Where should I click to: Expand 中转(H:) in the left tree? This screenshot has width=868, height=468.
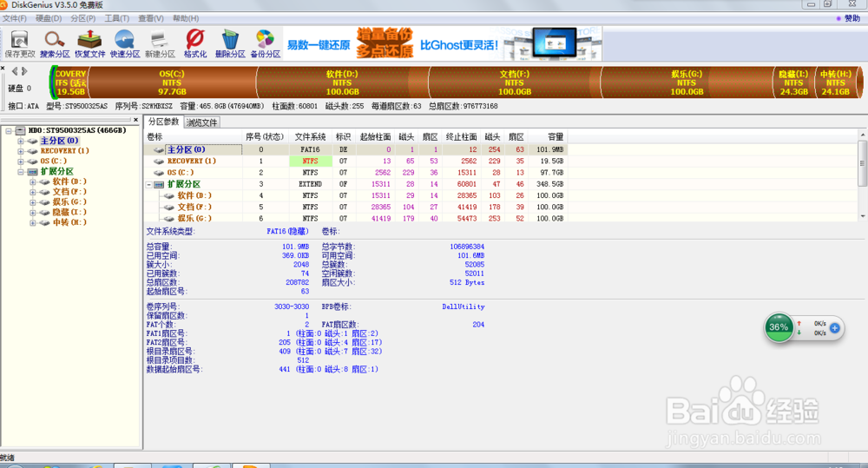point(33,223)
